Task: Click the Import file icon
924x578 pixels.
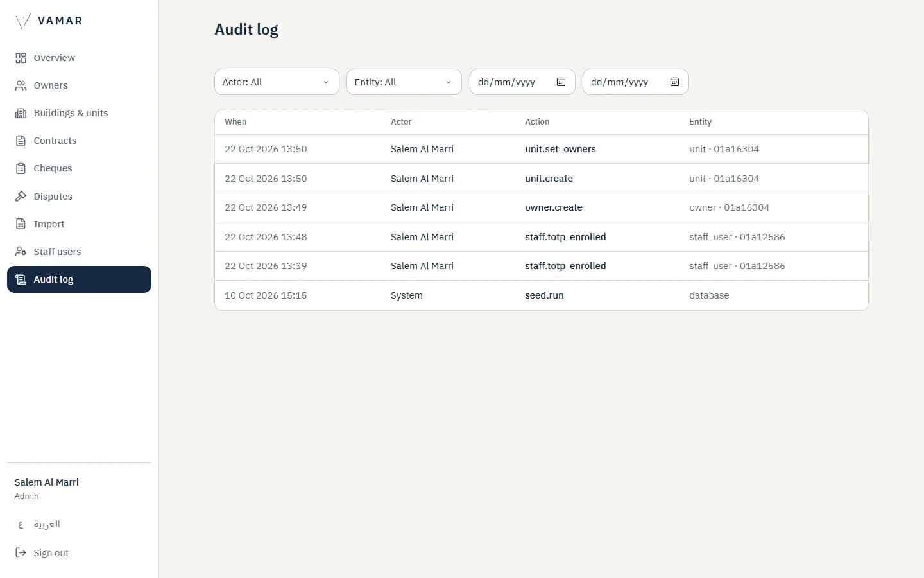Action: pos(21,224)
